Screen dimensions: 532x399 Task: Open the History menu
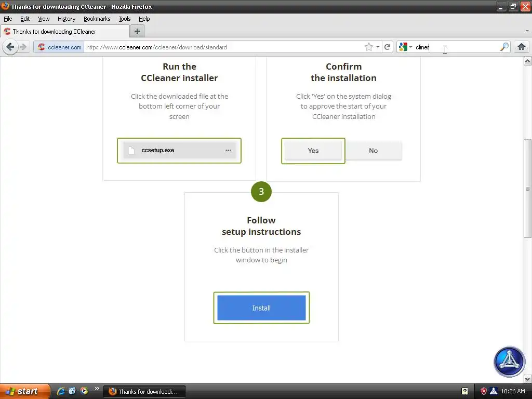click(66, 19)
